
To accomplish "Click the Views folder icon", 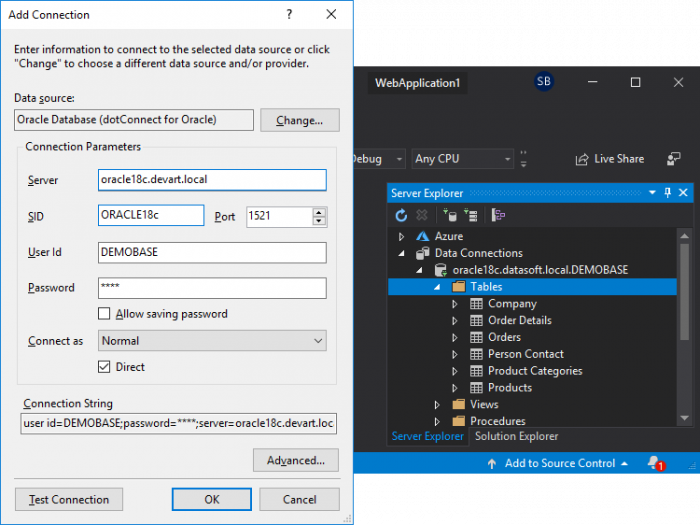I will [458, 404].
